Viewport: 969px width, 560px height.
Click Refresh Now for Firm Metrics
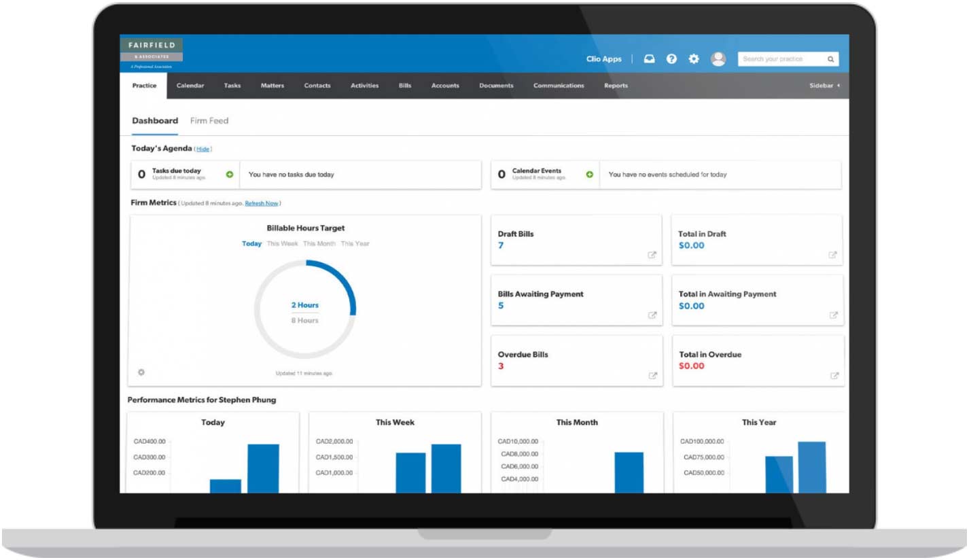coord(262,203)
